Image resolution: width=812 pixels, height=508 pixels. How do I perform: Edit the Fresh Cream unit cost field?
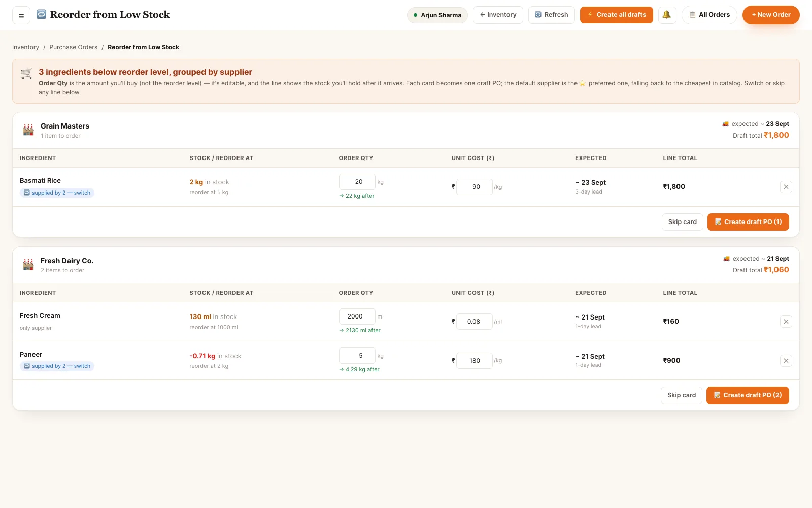pyautogui.click(x=475, y=322)
